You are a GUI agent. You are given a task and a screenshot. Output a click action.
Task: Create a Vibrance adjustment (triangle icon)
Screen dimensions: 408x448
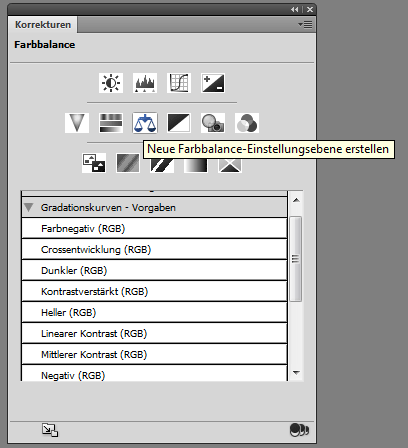pos(77,123)
